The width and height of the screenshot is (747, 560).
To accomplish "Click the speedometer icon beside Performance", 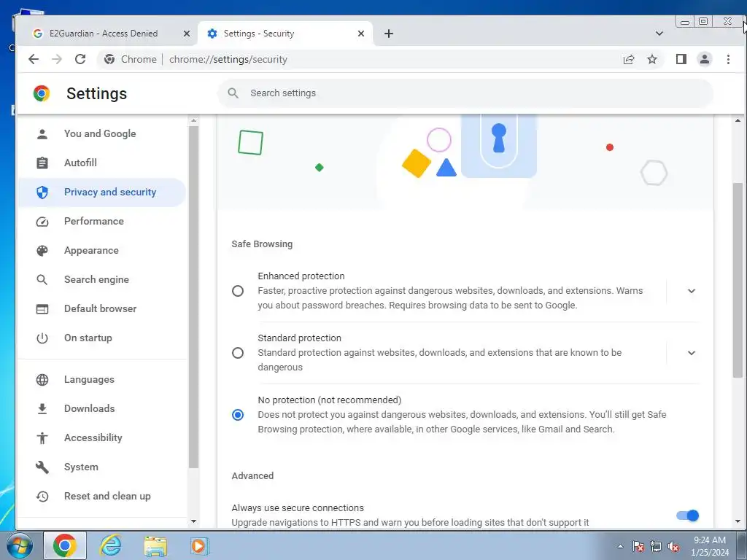I will (x=42, y=222).
